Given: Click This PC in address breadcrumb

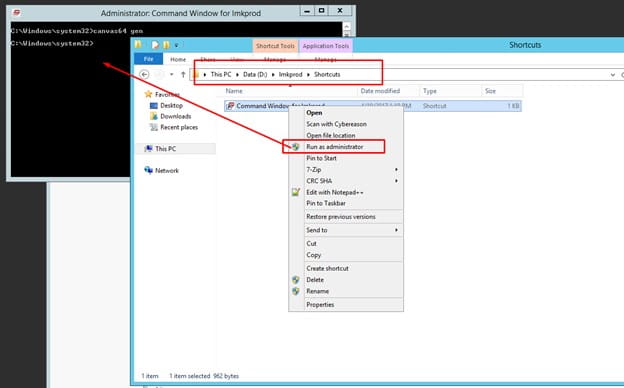Looking at the screenshot, I should point(221,74).
